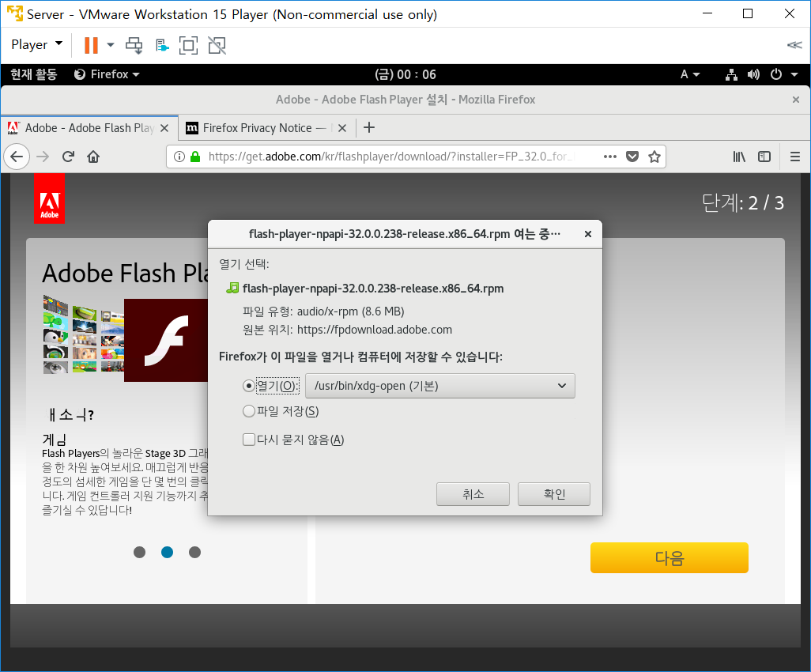This screenshot has height=672, width=811.
Task: Click the rpm file name with music icon
Action: tap(365, 288)
